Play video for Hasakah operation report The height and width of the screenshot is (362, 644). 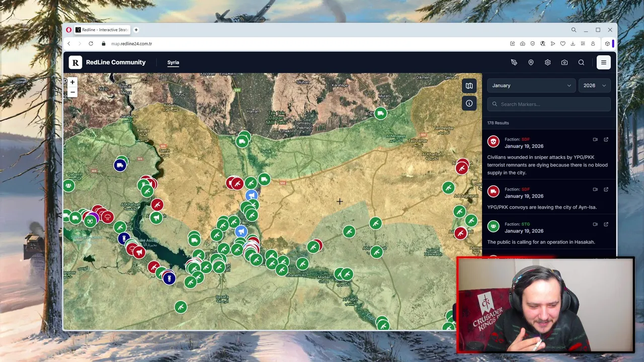pyautogui.click(x=595, y=224)
